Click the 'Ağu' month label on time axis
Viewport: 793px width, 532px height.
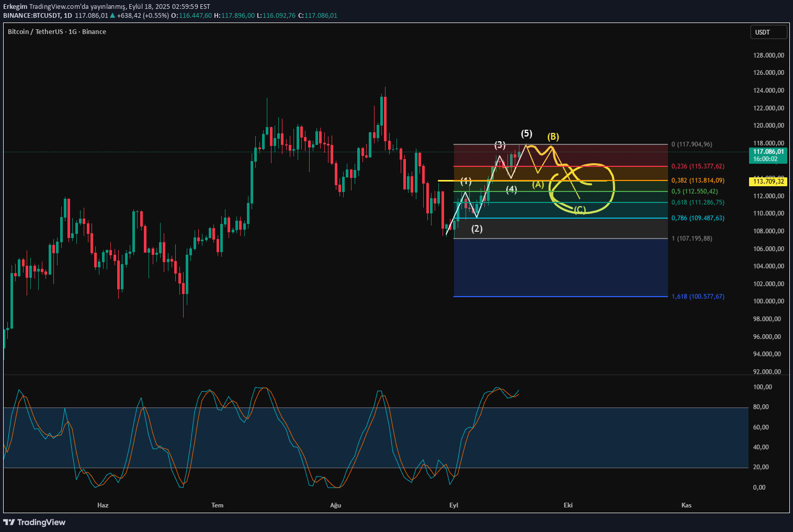pos(335,505)
